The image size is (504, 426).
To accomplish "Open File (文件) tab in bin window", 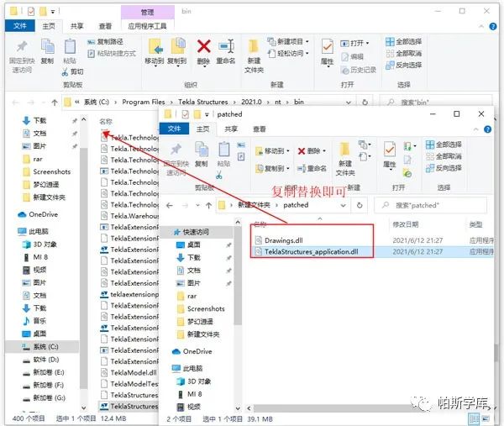I will pos(19,26).
